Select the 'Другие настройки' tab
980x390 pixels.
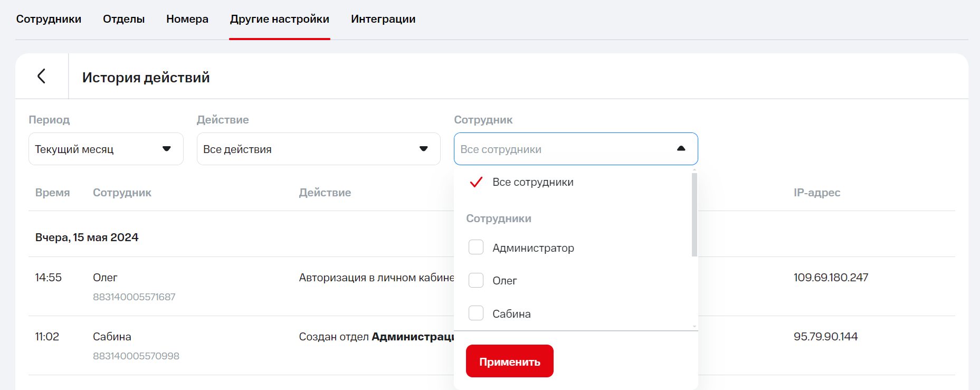[x=280, y=19]
